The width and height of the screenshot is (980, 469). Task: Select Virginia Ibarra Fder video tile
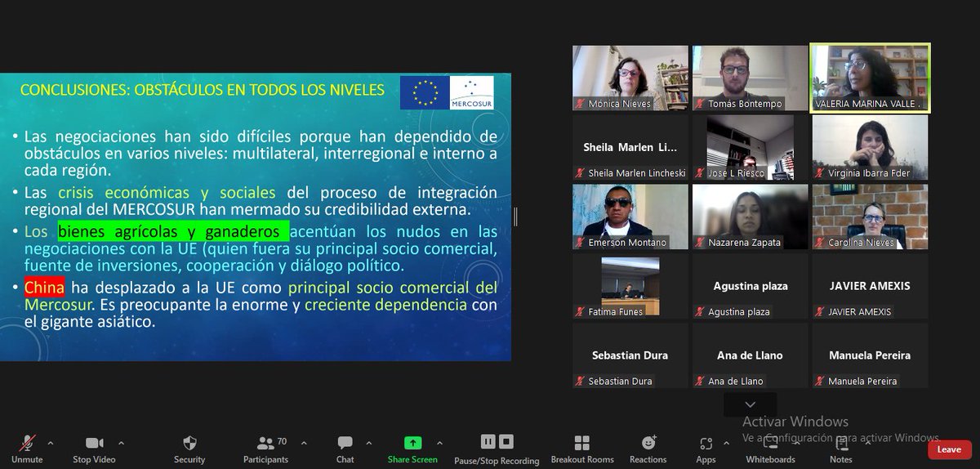(870, 147)
